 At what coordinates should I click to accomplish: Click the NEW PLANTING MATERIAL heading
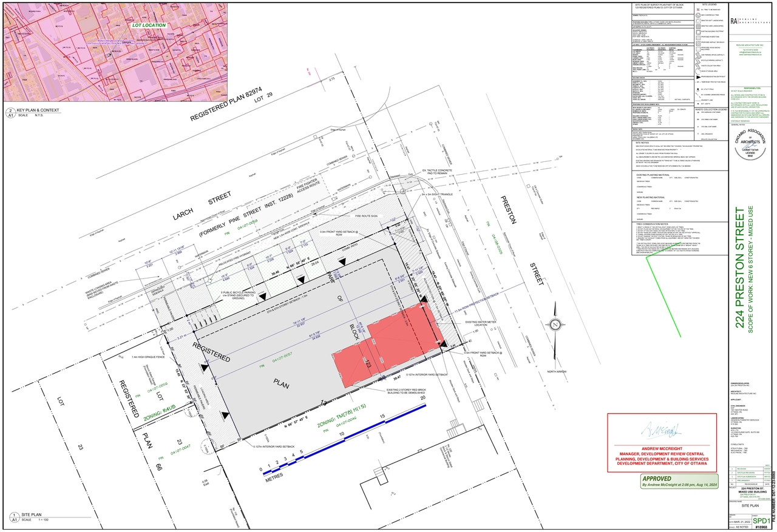[x=651, y=197]
